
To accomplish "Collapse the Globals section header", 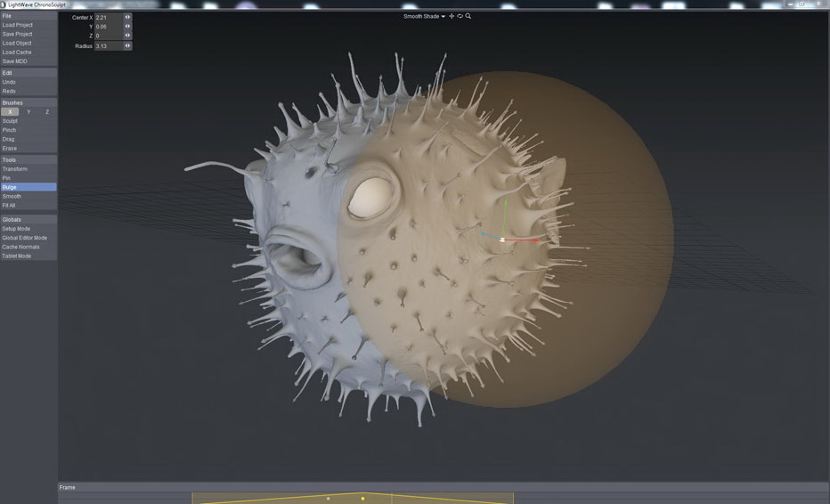I will [x=28, y=219].
